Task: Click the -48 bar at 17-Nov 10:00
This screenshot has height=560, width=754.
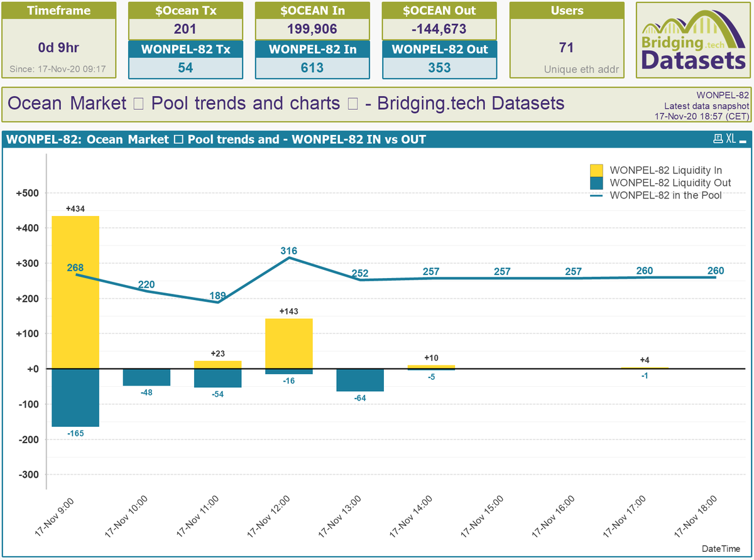Action: pos(146,377)
